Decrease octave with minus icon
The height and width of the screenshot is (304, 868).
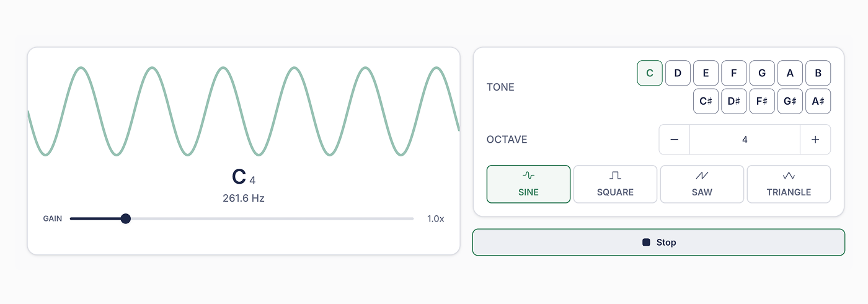click(675, 140)
